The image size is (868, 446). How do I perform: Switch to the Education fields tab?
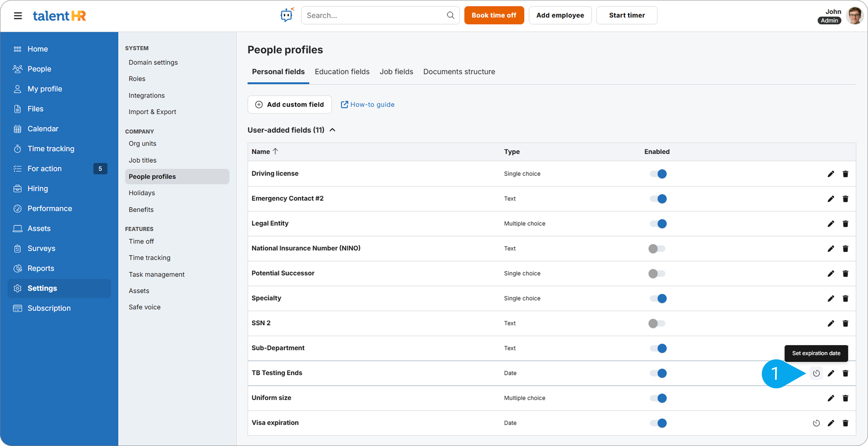point(342,72)
